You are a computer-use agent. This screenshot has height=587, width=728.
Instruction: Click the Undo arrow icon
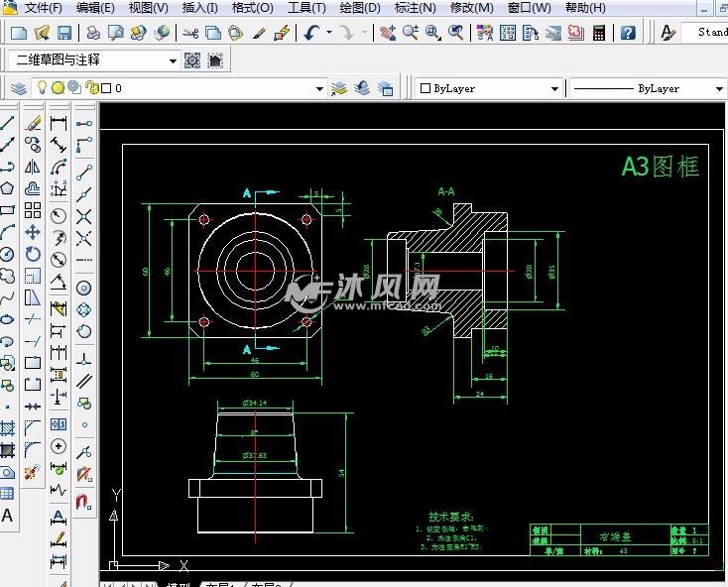[x=310, y=33]
